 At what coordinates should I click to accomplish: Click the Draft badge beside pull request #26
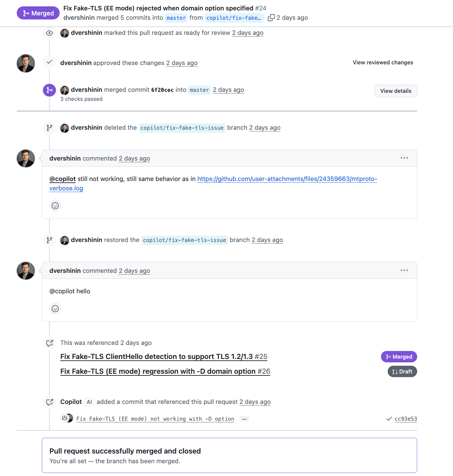[402, 371]
